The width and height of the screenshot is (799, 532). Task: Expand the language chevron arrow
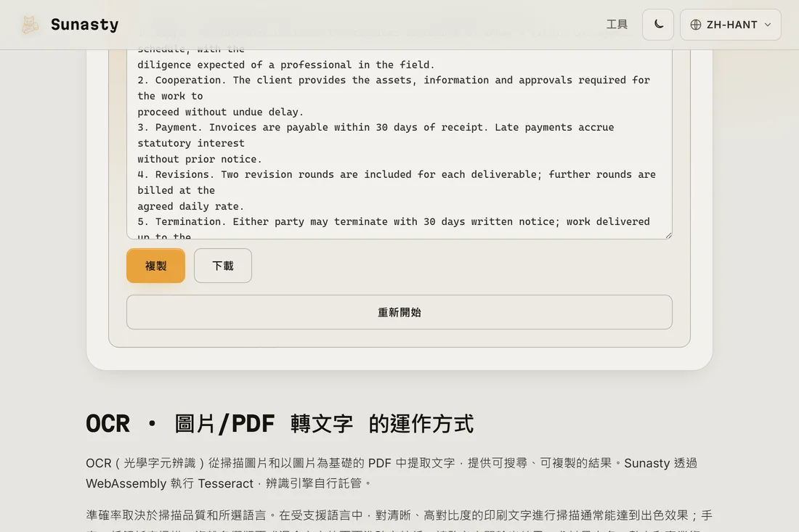[x=768, y=25]
